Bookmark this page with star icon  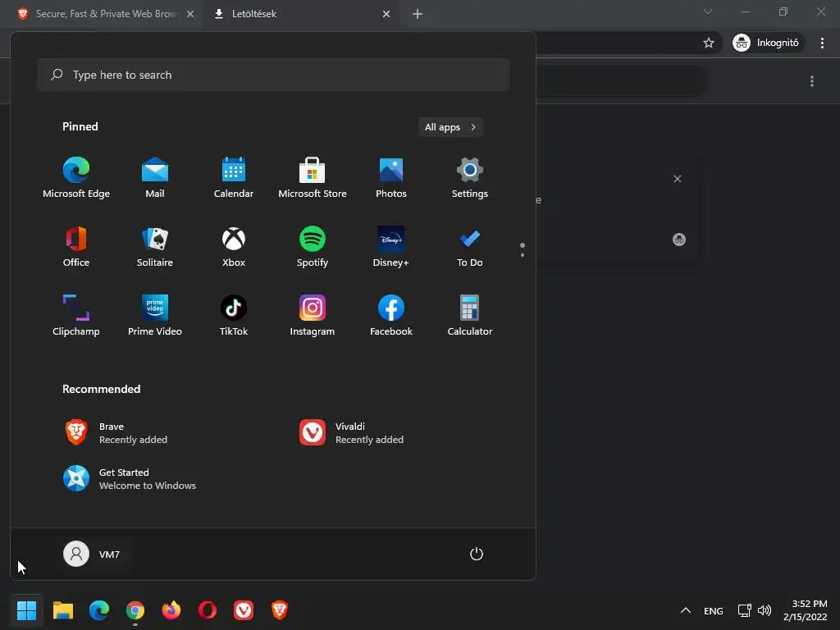click(709, 43)
